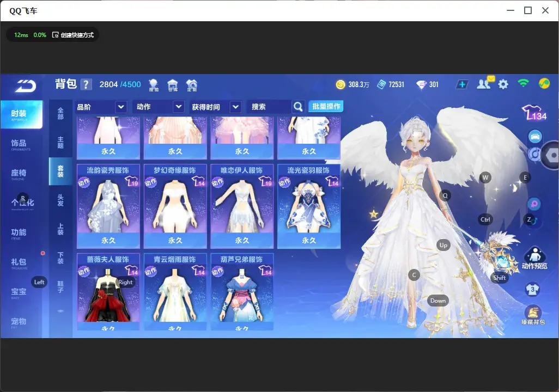The image size is (559, 392).
Task: Select the 梦幻奇缘服饰 outfit card
Action: pos(175,206)
